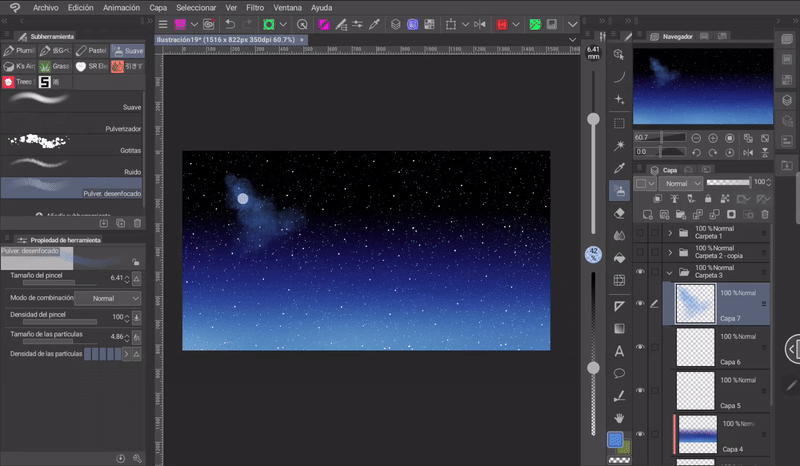The width and height of the screenshot is (800, 466).
Task: Delete the layer with the trash icon
Action: coord(765,214)
